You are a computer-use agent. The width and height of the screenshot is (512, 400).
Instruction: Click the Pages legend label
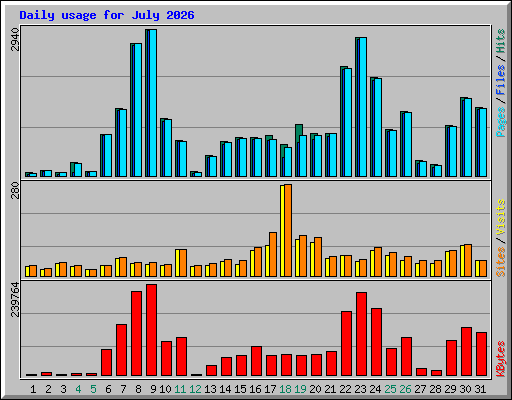[x=501, y=122]
